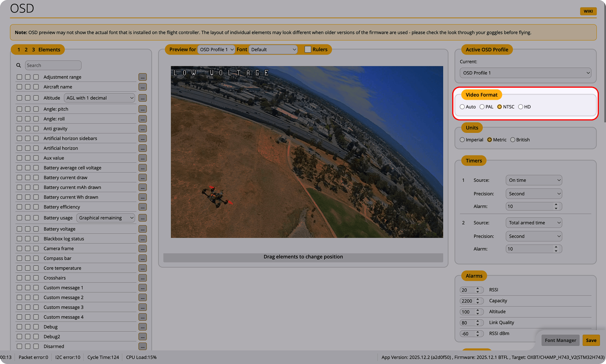Viewport: 606px width, 364px height.
Task: Adjust Altitude alarm stepper
Action: click(x=477, y=312)
